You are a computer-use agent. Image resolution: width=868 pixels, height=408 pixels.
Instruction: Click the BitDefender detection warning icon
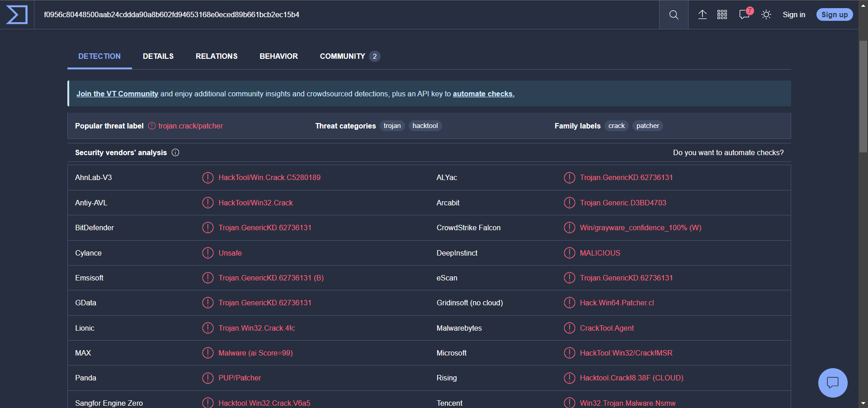[208, 228]
